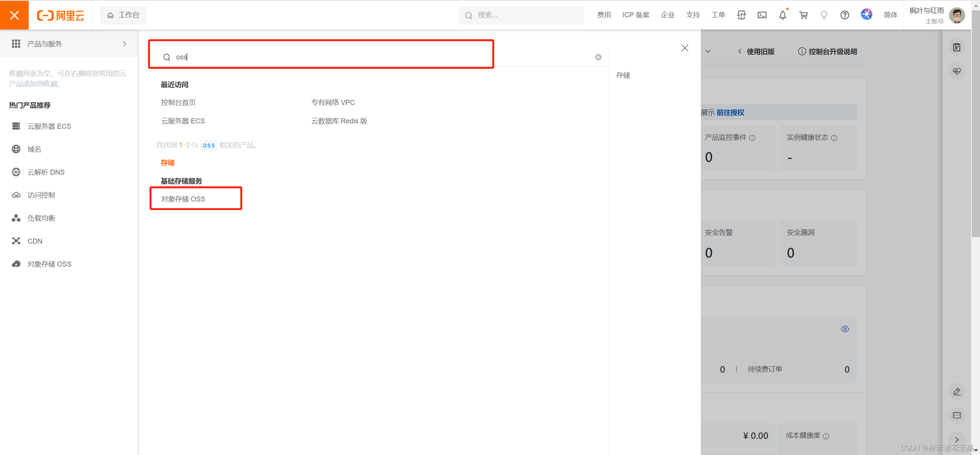Expand the 产品与服务 panel arrow
This screenshot has width=980, height=455.
tap(124, 44)
